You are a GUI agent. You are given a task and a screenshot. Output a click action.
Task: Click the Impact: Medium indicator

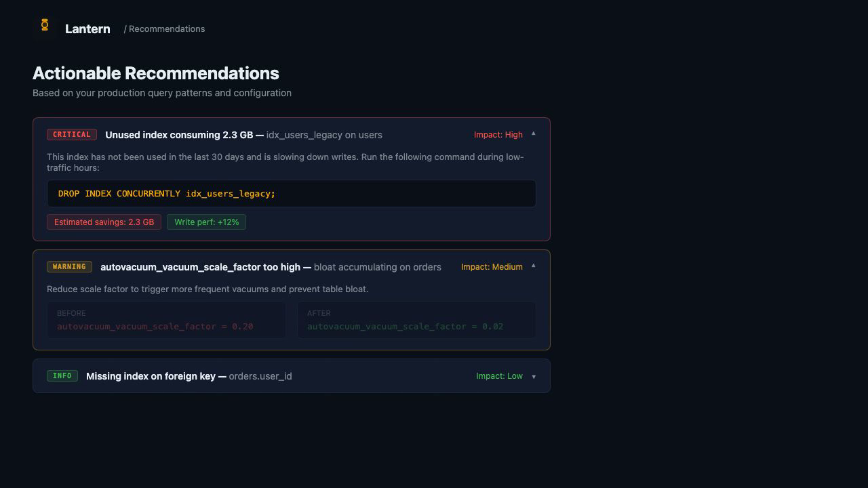492,266
